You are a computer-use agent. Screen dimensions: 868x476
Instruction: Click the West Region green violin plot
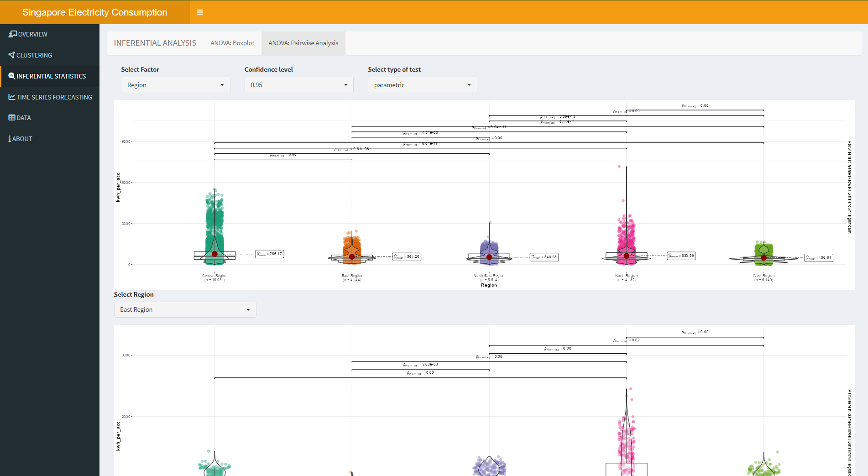coord(763,250)
